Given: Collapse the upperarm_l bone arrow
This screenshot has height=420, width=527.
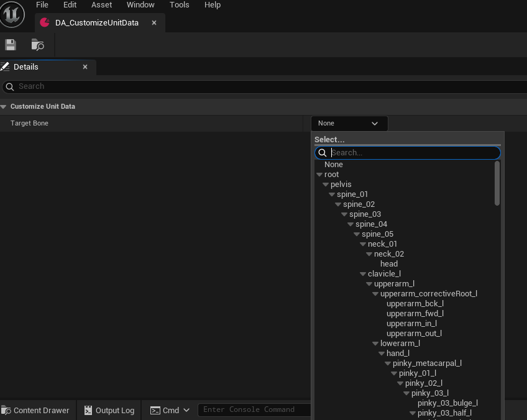Looking at the screenshot, I should 369,284.
